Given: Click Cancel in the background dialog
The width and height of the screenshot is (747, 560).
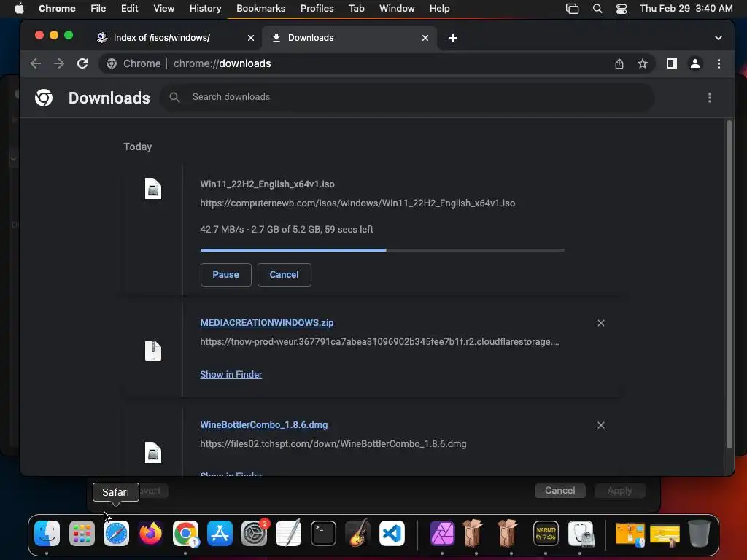Looking at the screenshot, I should pos(560,491).
